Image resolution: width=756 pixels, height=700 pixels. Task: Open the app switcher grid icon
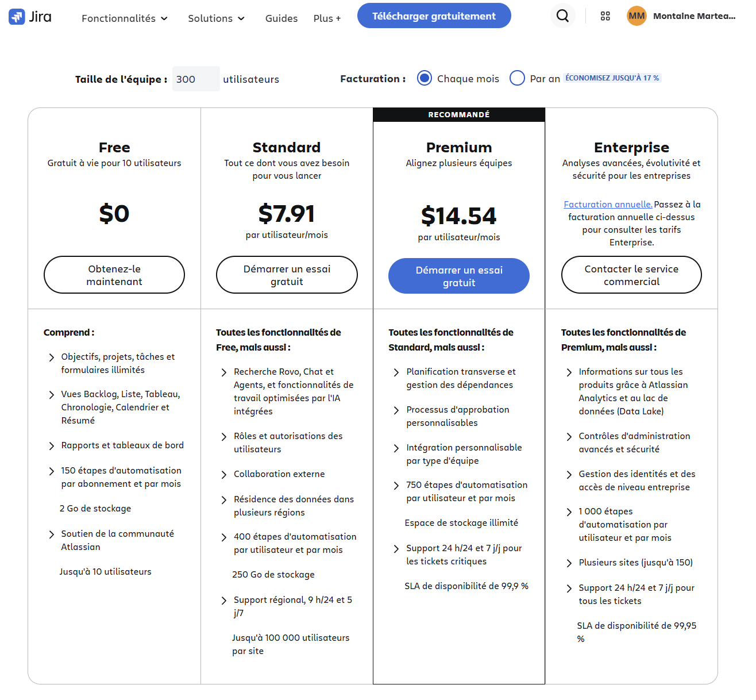605,16
